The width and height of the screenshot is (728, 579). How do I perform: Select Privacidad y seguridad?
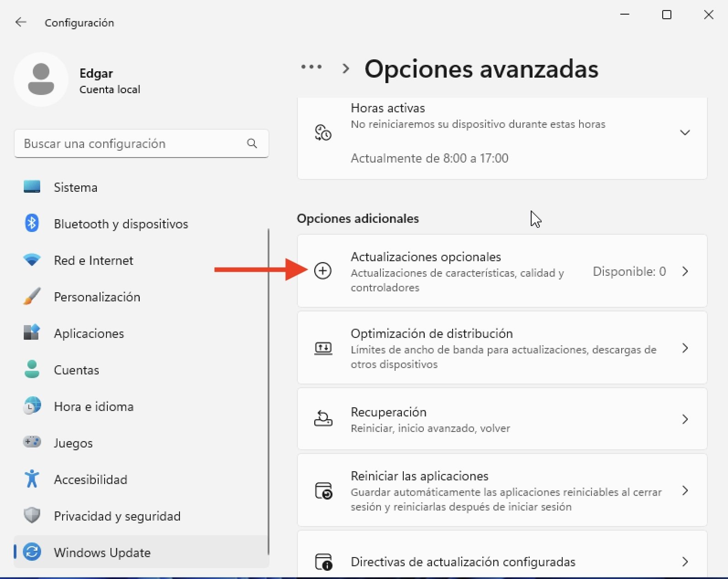(x=141, y=516)
